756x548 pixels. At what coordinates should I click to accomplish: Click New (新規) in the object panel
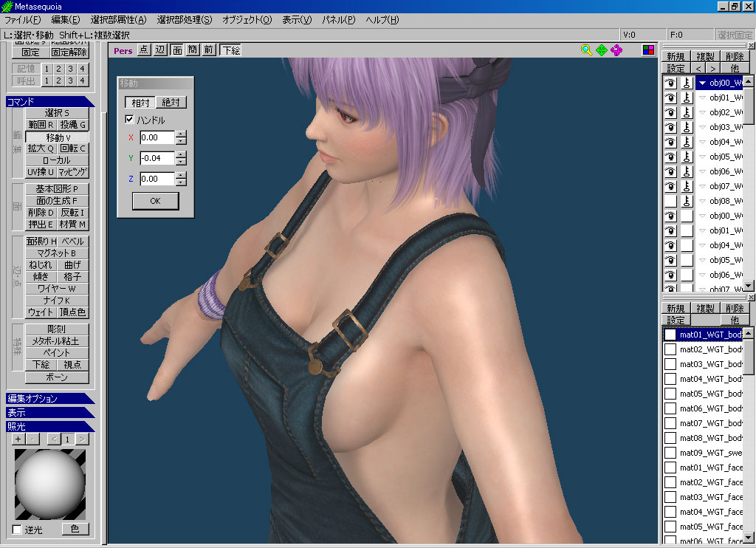pyautogui.click(x=676, y=56)
